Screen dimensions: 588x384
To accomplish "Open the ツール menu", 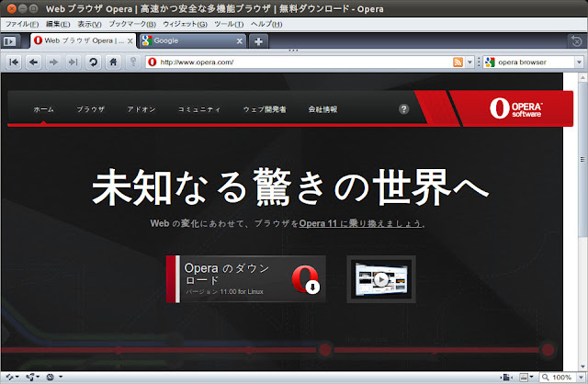I will point(229,24).
